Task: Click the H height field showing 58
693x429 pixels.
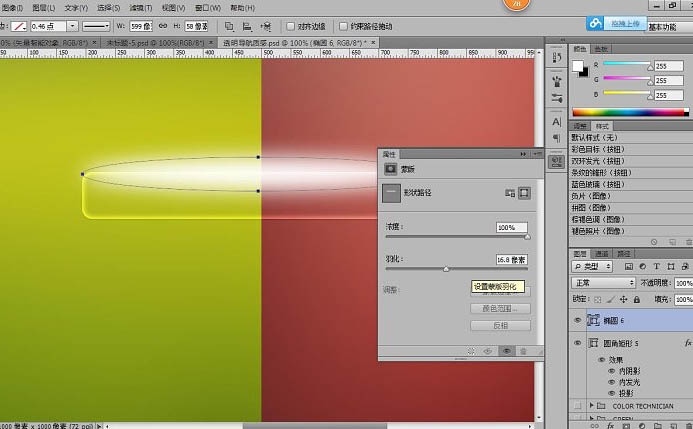Action: [x=197, y=27]
